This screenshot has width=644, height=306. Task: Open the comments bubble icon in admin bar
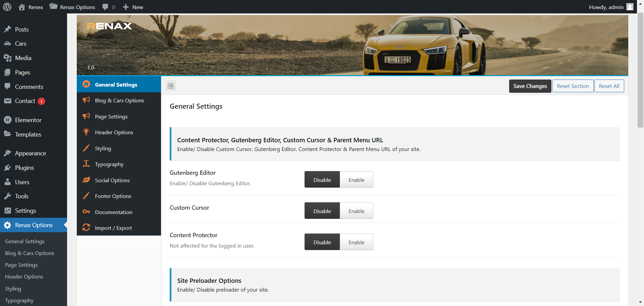click(105, 7)
